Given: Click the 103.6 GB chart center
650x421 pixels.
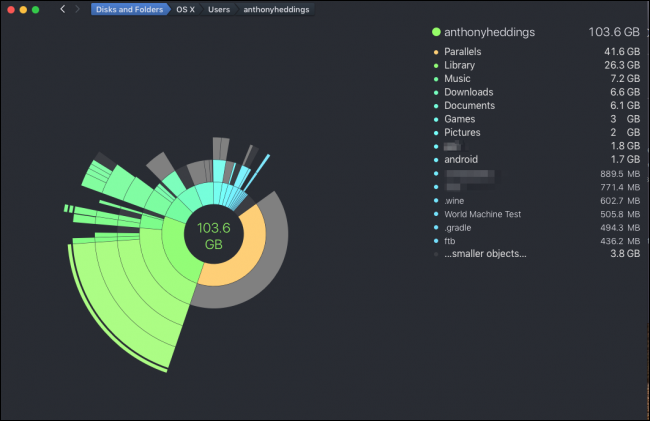Looking at the screenshot, I should point(213,236).
